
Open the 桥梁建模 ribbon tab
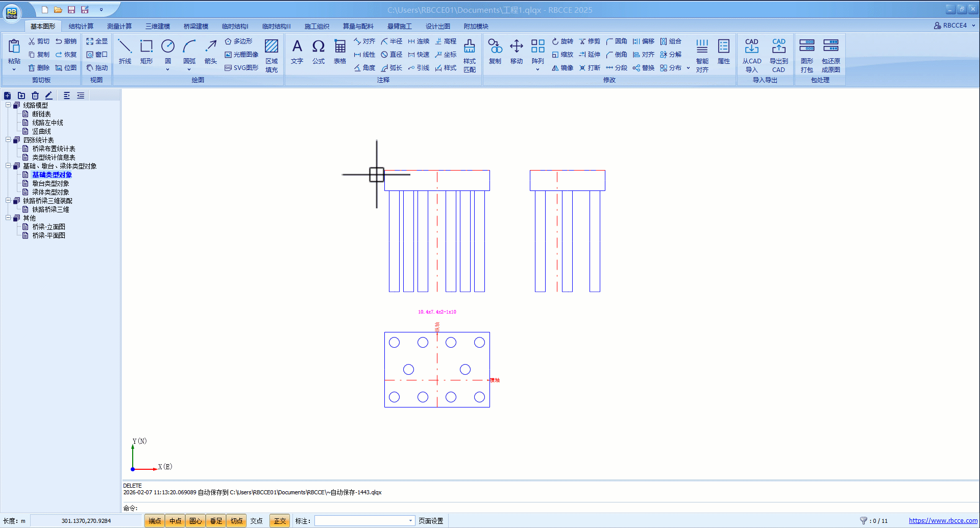(196, 26)
